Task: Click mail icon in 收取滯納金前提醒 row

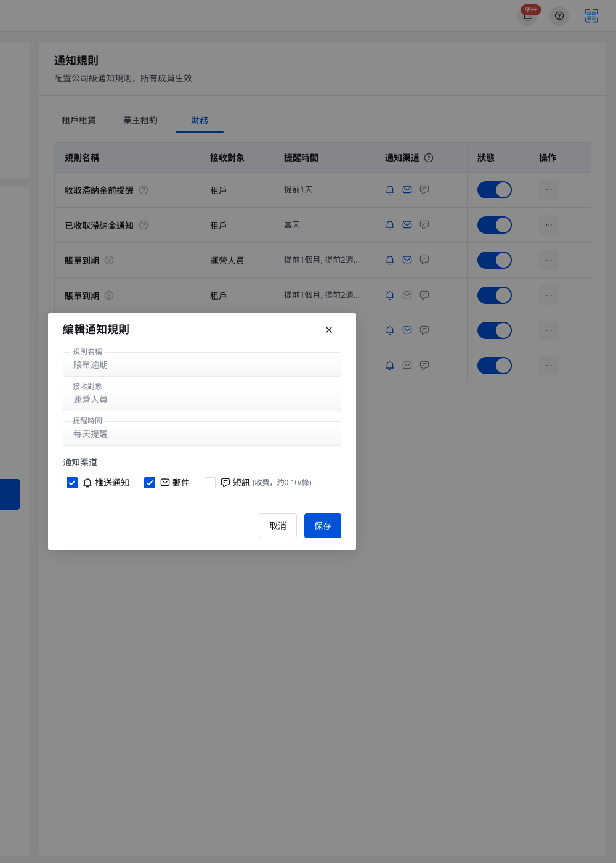Action: click(x=407, y=190)
